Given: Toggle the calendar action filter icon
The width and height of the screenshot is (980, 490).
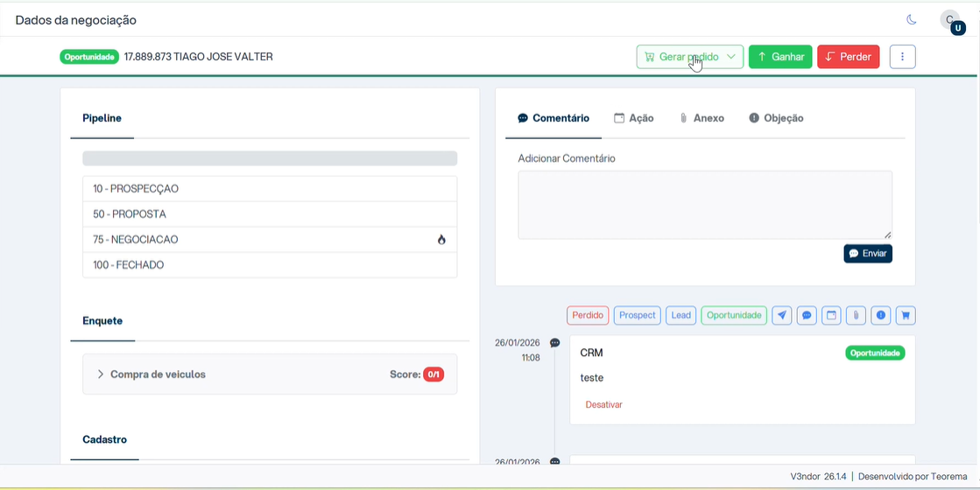Looking at the screenshot, I should coord(831,315).
